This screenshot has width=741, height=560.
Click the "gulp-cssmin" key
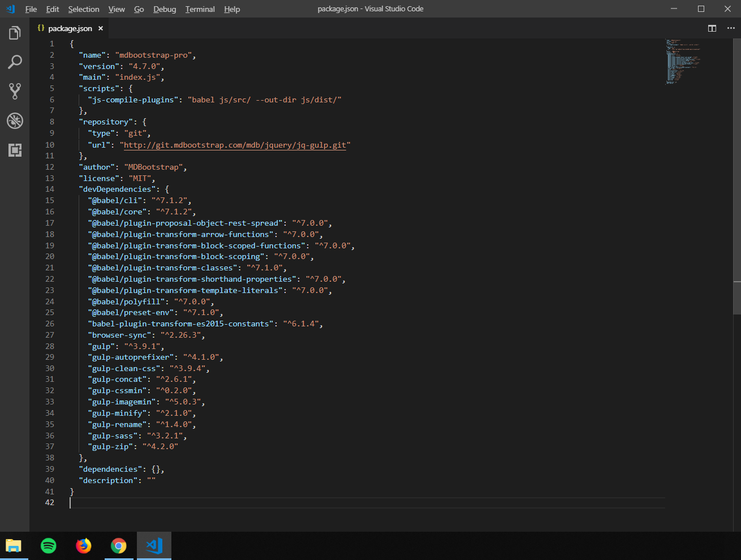point(117,391)
